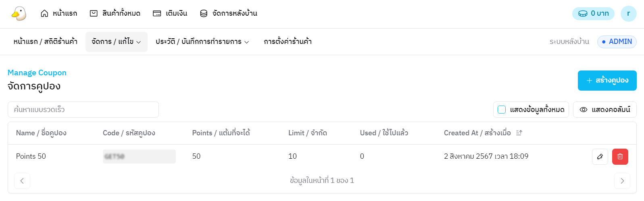Expand the จัดการ / แก้ไข dropdown
The image size is (644, 201).
116,42
